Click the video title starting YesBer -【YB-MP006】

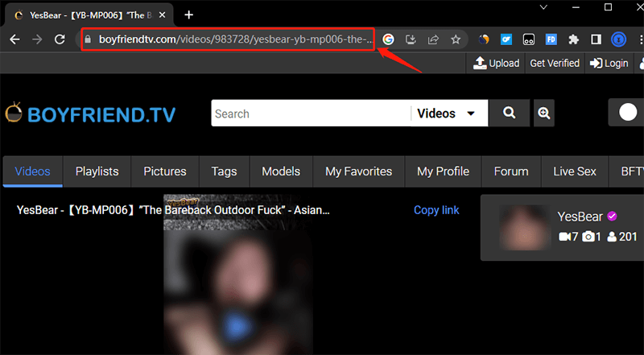pyautogui.click(x=173, y=210)
